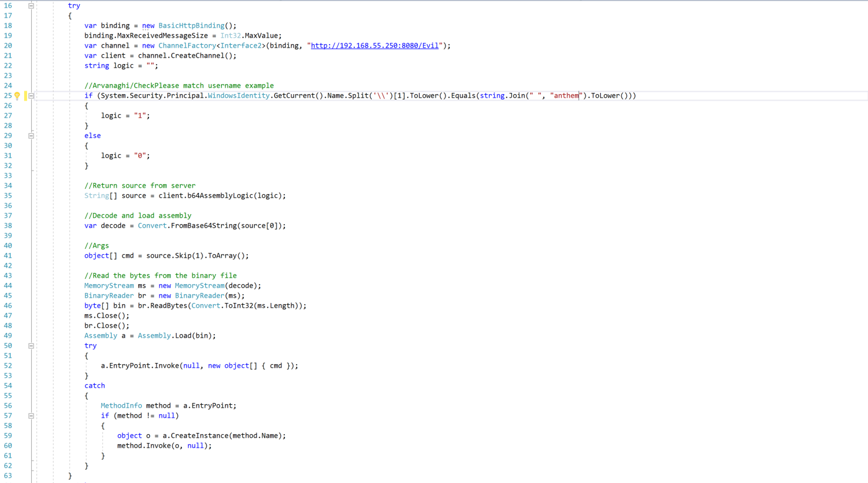
Task: Click the BasicHttpBinding type name
Action: tap(191, 26)
